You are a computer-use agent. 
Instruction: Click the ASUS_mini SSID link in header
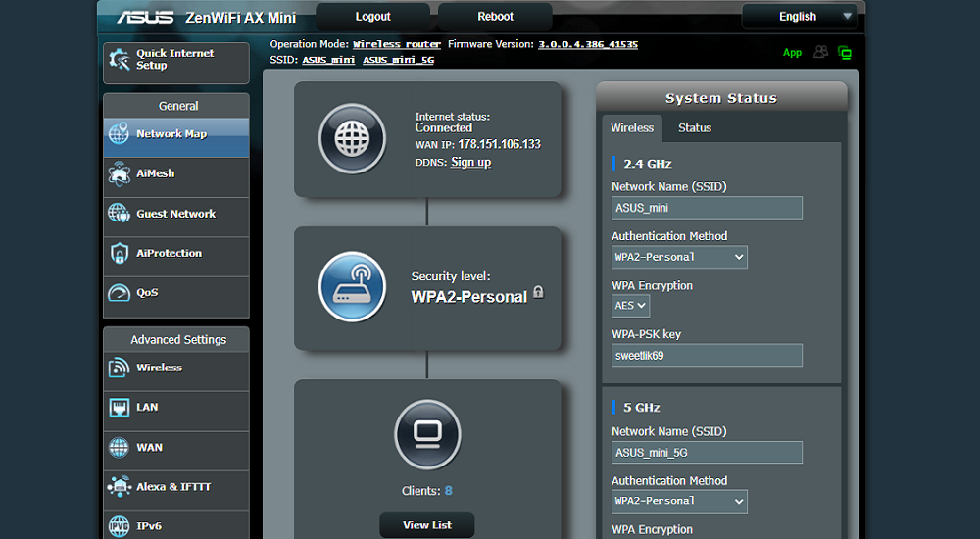pyautogui.click(x=328, y=60)
